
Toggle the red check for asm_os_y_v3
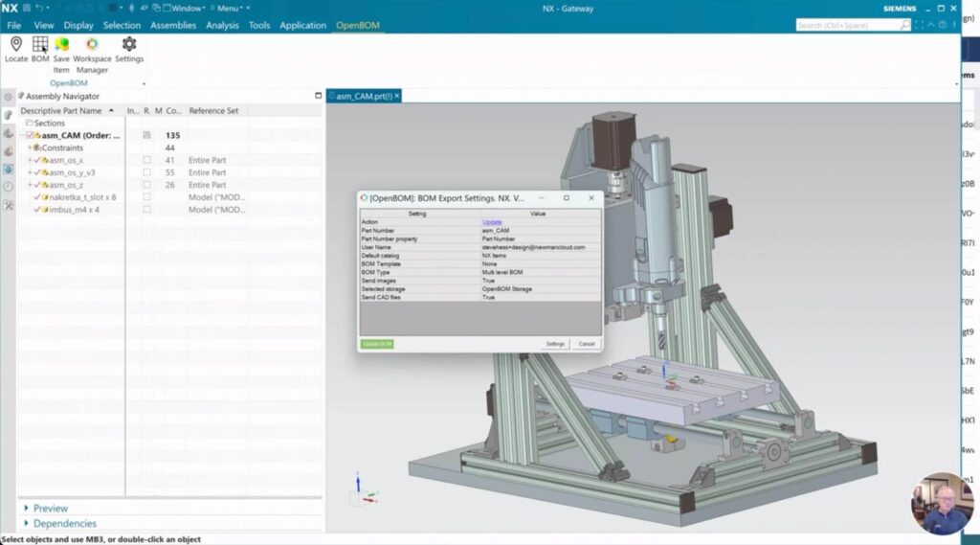point(37,172)
